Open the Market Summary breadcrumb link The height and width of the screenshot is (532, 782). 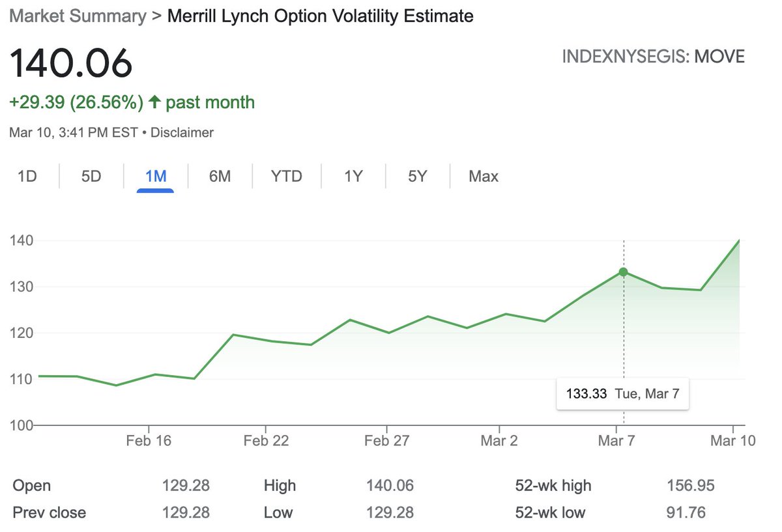78,16
